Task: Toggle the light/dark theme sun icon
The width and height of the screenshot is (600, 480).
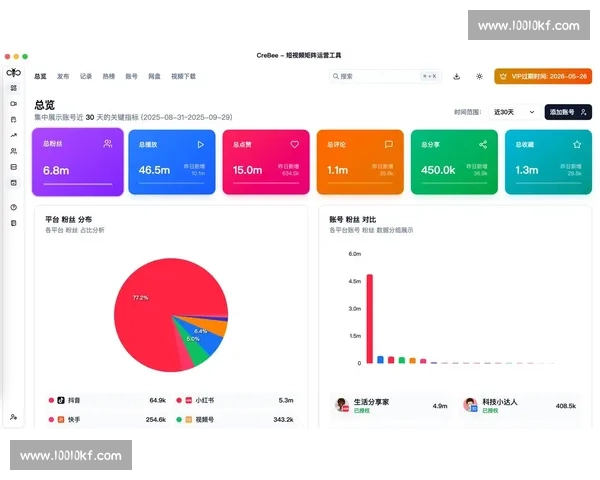Action: [x=479, y=76]
